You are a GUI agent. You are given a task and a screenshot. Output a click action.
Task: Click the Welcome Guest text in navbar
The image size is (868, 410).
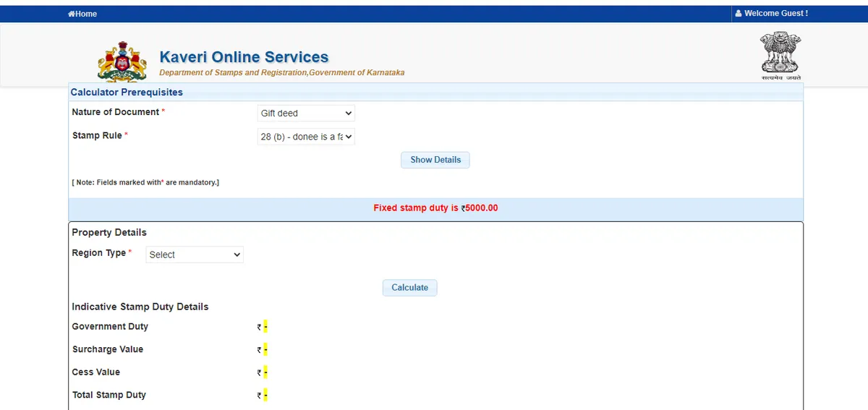[x=776, y=14]
